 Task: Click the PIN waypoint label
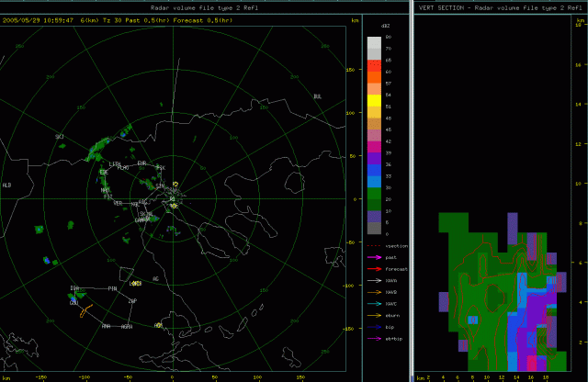click(x=112, y=289)
